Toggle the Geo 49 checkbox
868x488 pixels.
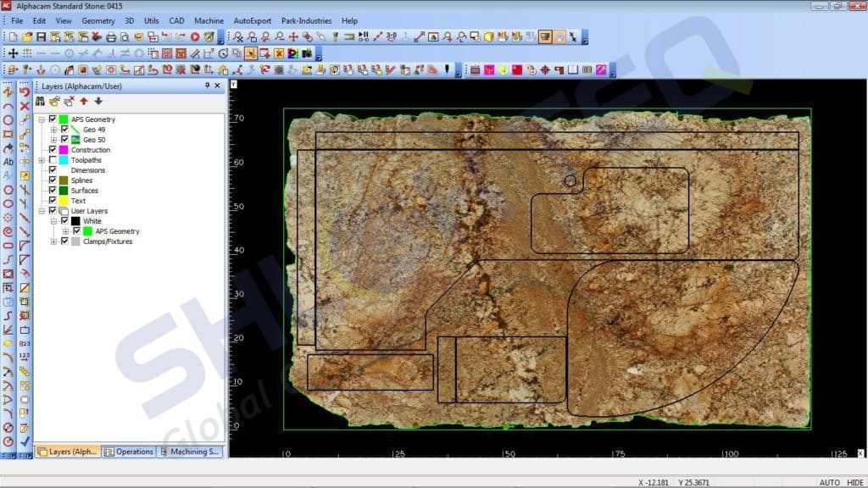coord(64,129)
